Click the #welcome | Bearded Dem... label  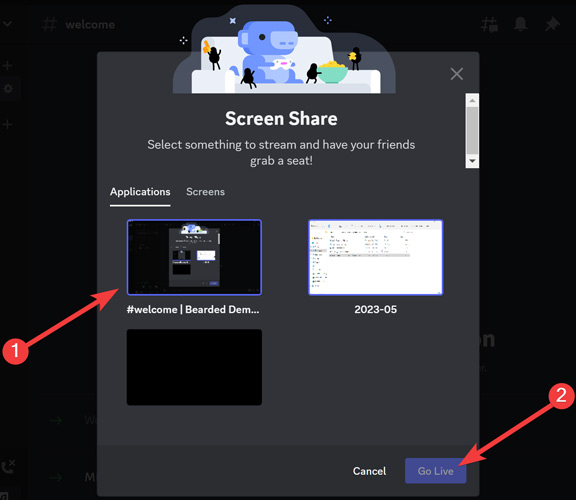point(193,309)
